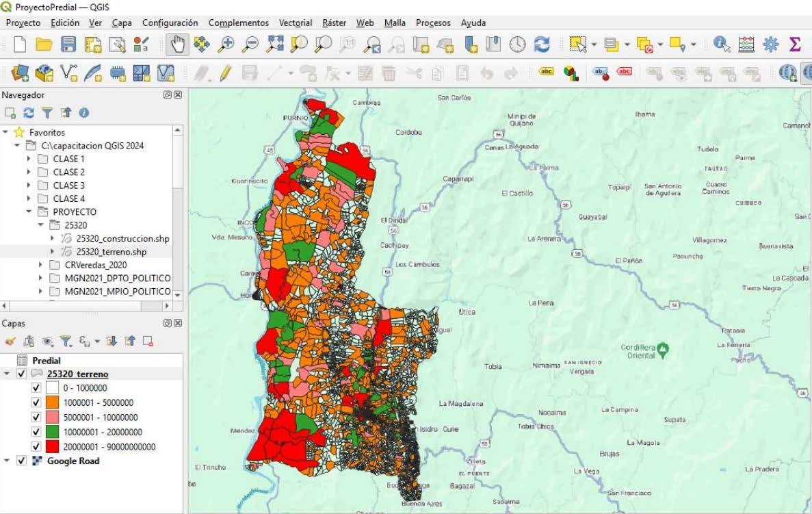Open the attribute table icon
Screen dimensions: 812x514
point(746,44)
